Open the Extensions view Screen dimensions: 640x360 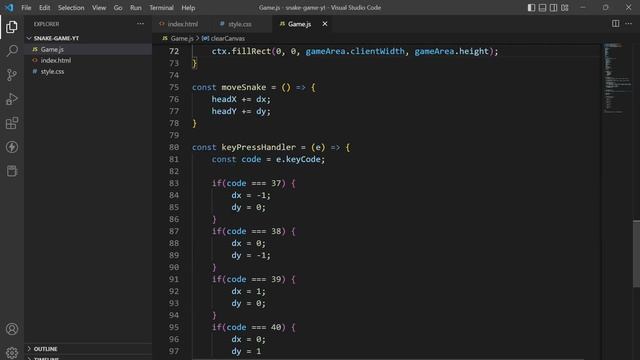point(12,123)
